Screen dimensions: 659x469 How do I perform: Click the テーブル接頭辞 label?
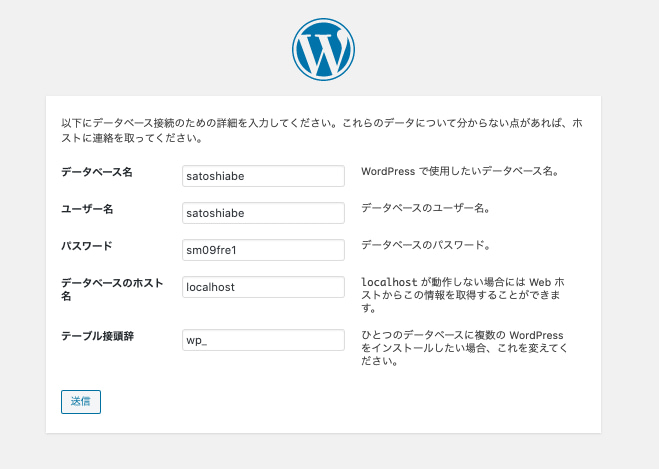(x=98, y=336)
